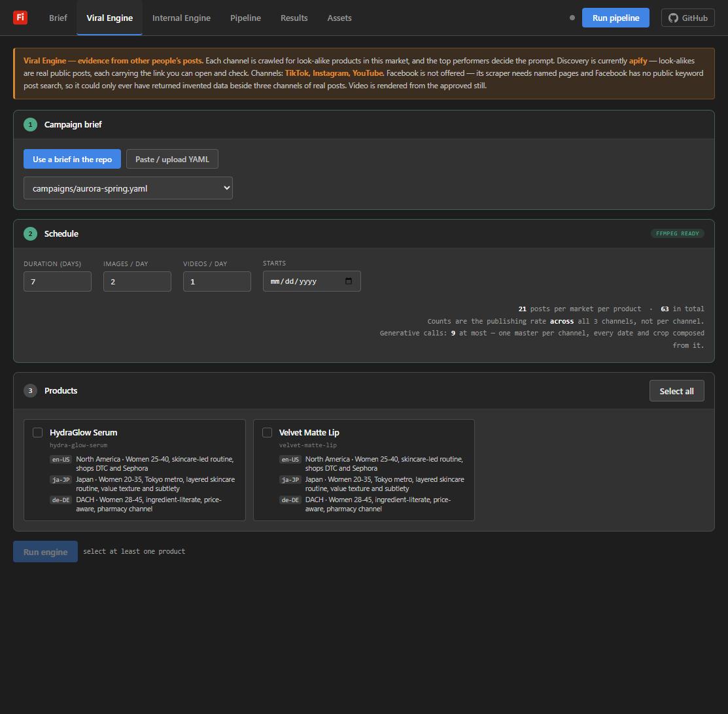Select Use a brief in the repo
The height and width of the screenshot is (714, 728).
(72, 160)
